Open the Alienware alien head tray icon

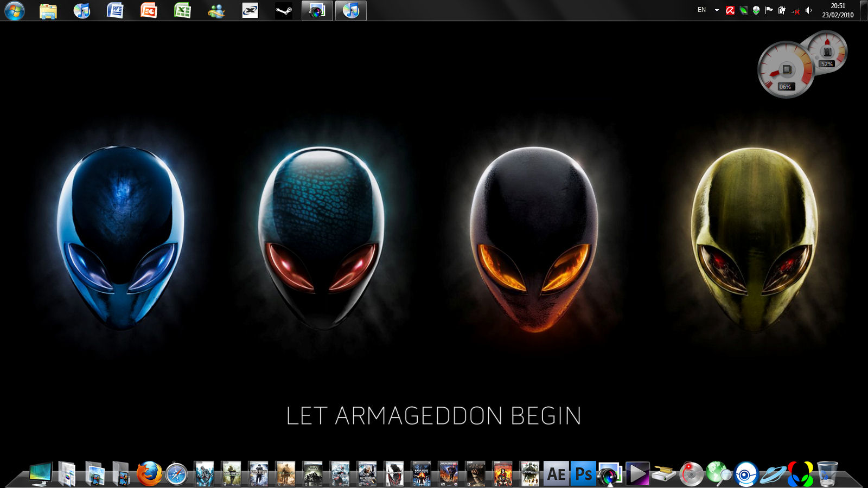click(756, 10)
